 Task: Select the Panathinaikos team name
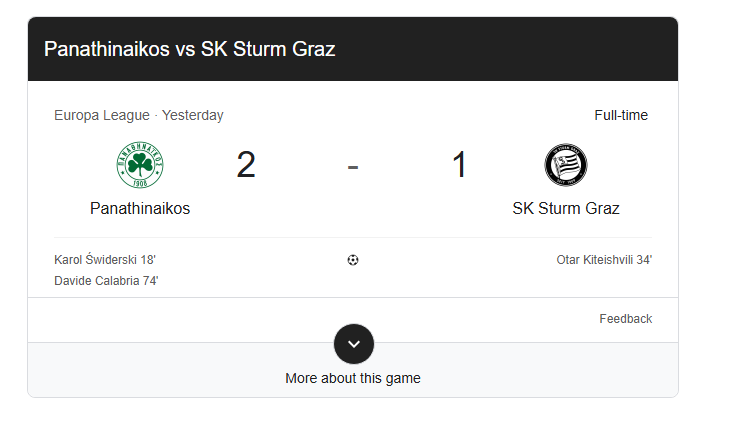click(x=140, y=209)
